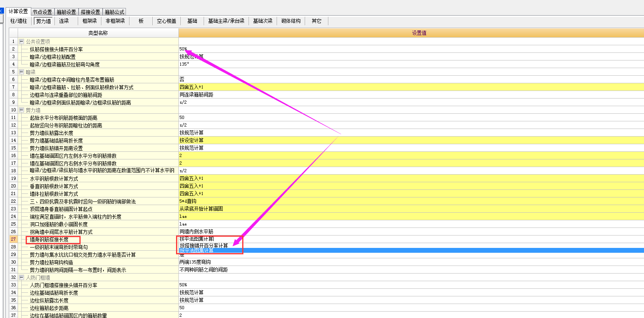This screenshot has width=644, height=318.
Task: Edit the 5*d直钩 value cell
Action: (411, 201)
